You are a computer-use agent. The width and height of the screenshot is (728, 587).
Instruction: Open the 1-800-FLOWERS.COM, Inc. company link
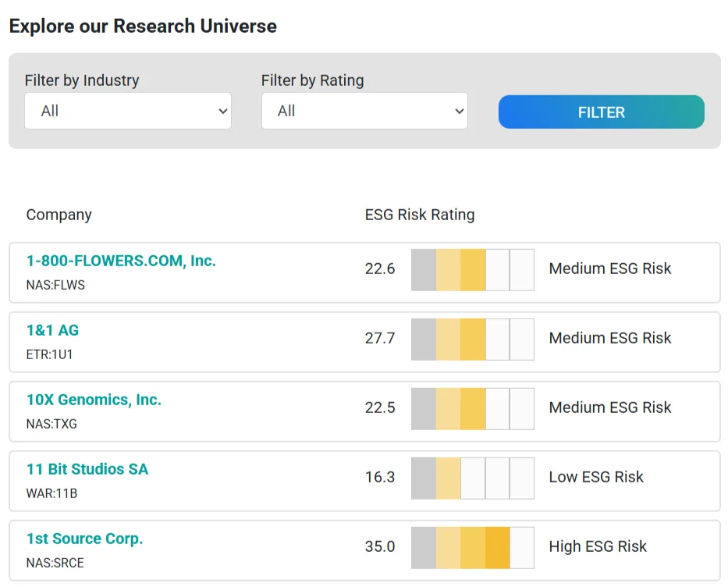(121, 261)
